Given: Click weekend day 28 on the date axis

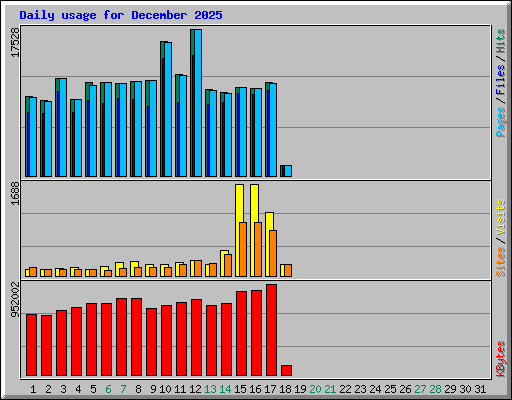Looking at the screenshot, I should coord(436,389).
